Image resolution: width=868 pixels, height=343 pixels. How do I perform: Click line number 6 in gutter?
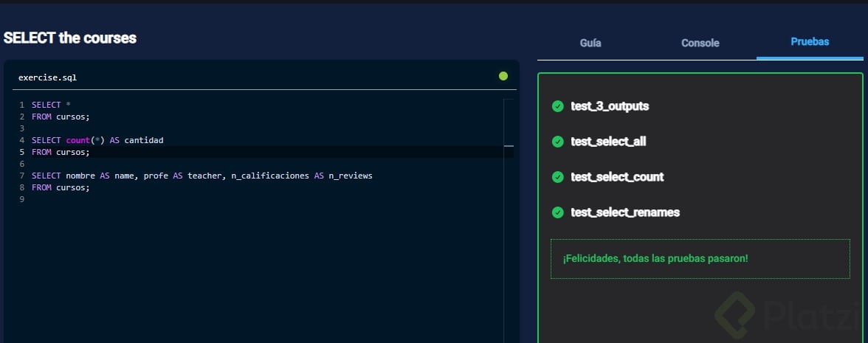pos(21,164)
